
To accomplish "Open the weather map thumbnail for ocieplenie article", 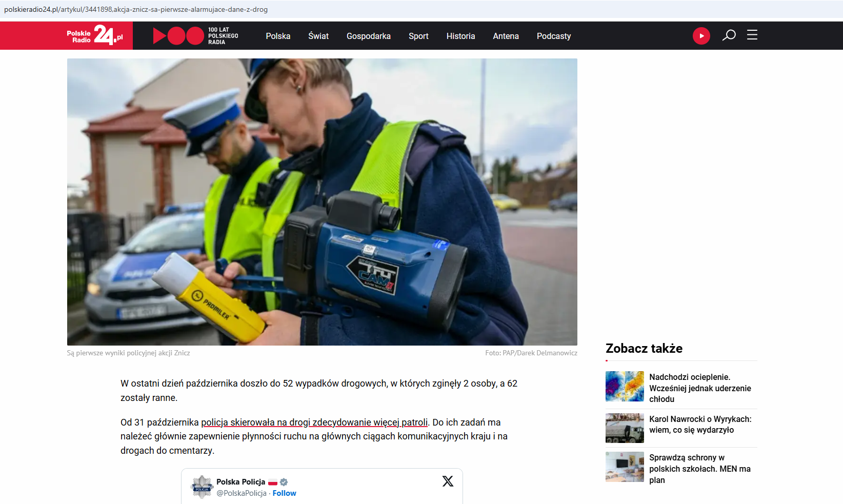I will click(625, 386).
